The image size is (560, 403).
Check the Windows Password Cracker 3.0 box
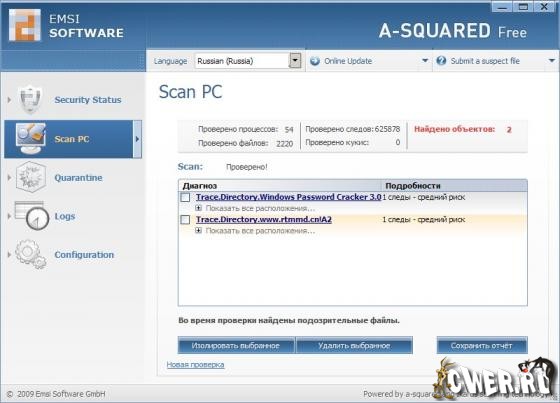(x=185, y=197)
